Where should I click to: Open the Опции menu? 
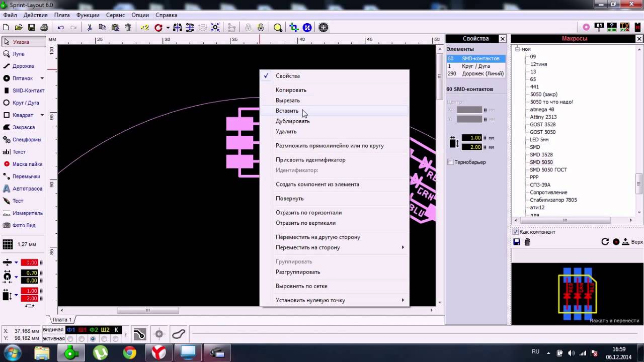tap(140, 15)
